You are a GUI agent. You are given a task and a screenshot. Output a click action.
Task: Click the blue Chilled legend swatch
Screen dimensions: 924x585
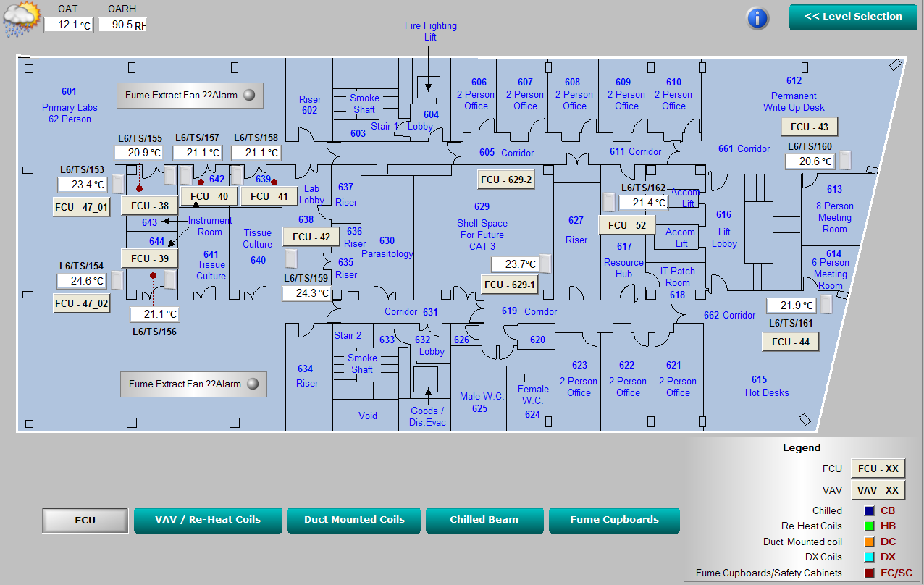click(x=870, y=510)
